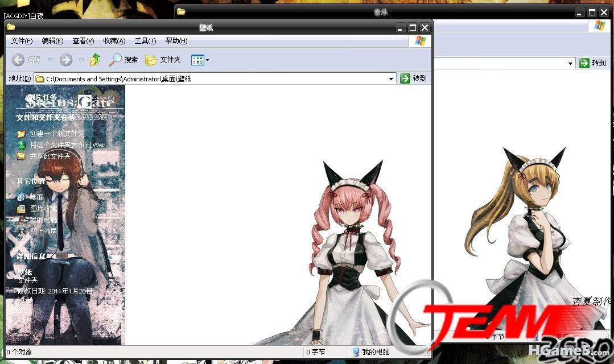This screenshot has height=364, width=614.
Task: Collapse the 其它位置 section header
Action: tap(31, 181)
